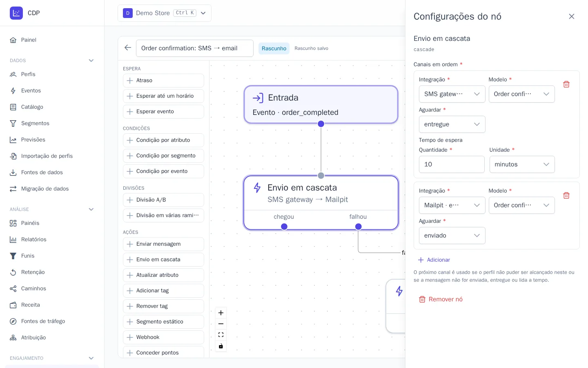
Task: Delete the SMS gateway channel
Action: point(566,84)
